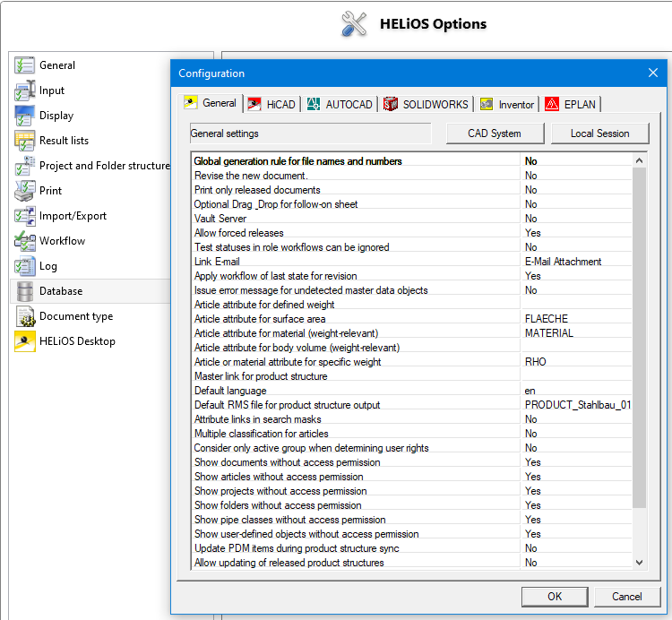The image size is (672, 620).
Task: Click the AUTOCAD tab icon
Action: [314, 104]
